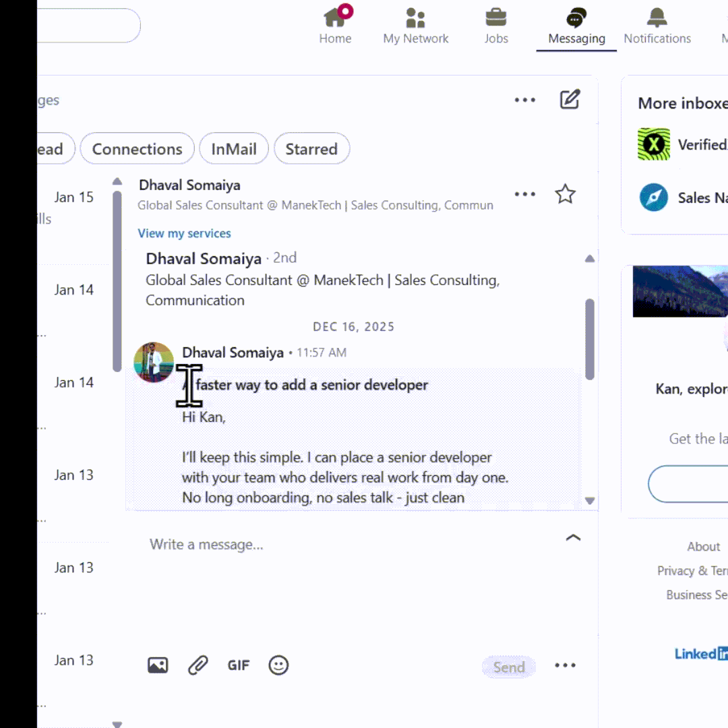The width and height of the screenshot is (728, 728).
Task: Open the messages list overflow menu
Action: click(x=525, y=99)
